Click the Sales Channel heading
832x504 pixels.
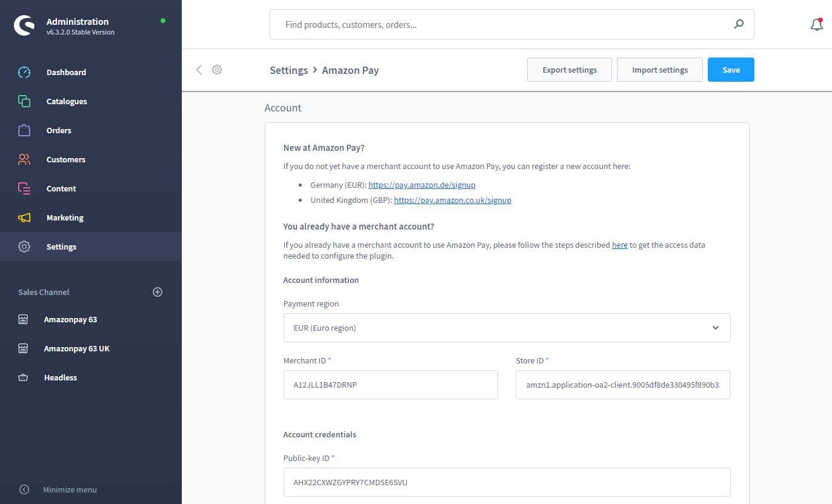click(x=44, y=292)
